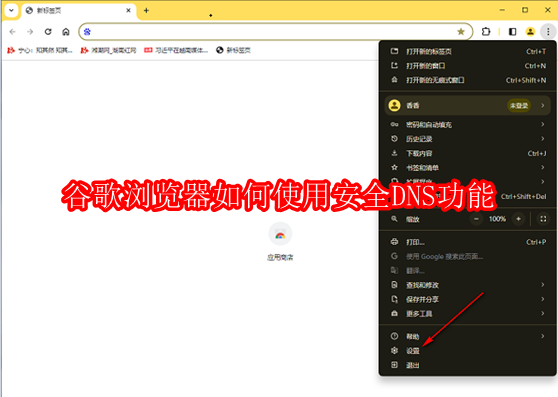The image size is (558, 397).
Task: Open the tab search dropdown arrow
Action: 11,10
